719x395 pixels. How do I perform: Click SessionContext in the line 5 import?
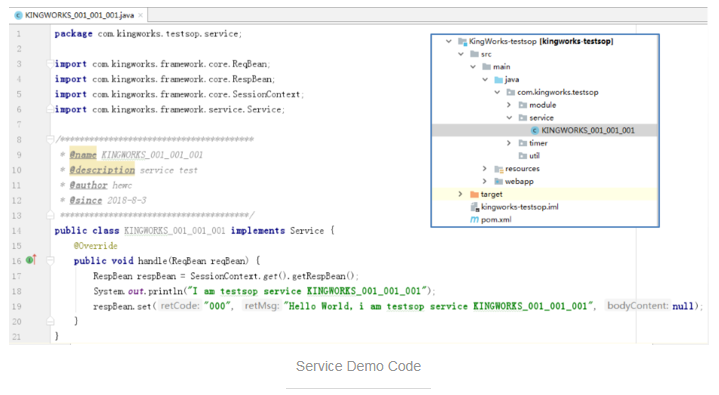pos(266,94)
